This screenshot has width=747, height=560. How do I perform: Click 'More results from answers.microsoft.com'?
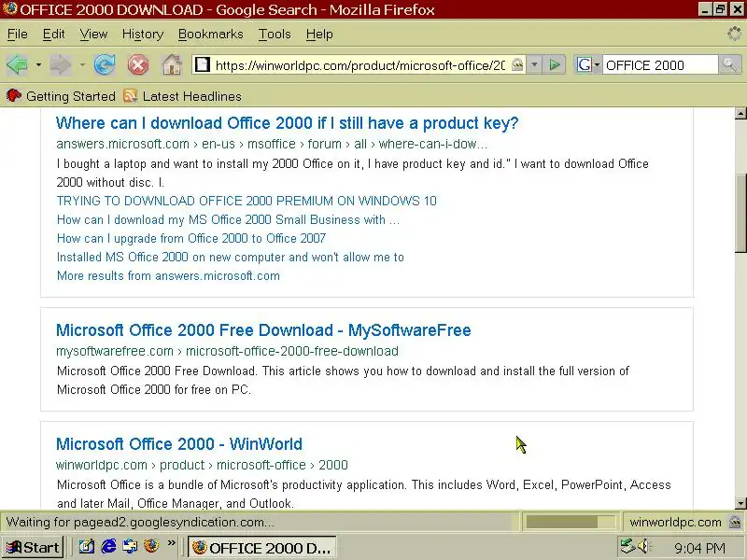pyautogui.click(x=168, y=275)
